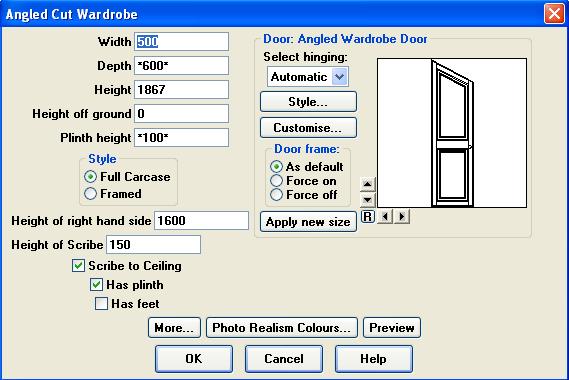The height and width of the screenshot is (380, 569).
Task: Enable the Has feet checkbox
Action: (x=101, y=303)
